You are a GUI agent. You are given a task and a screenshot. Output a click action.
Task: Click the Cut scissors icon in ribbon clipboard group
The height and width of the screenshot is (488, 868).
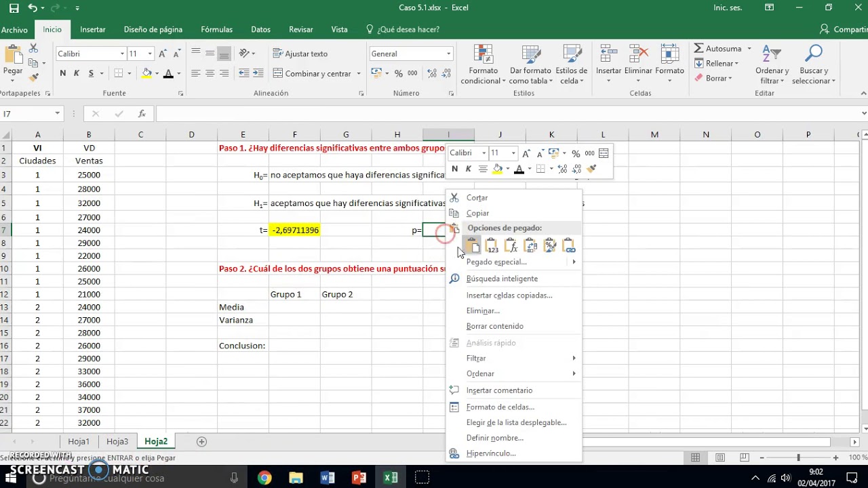tap(33, 49)
